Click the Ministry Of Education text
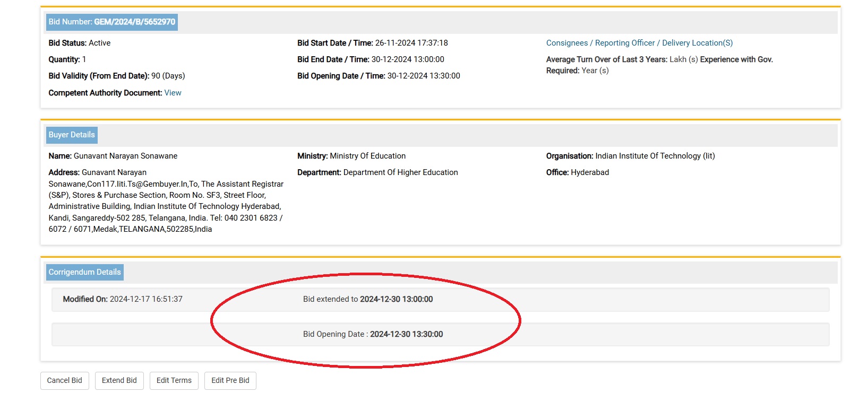The width and height of the screenshot is (868, 393). tap(367, 156)
